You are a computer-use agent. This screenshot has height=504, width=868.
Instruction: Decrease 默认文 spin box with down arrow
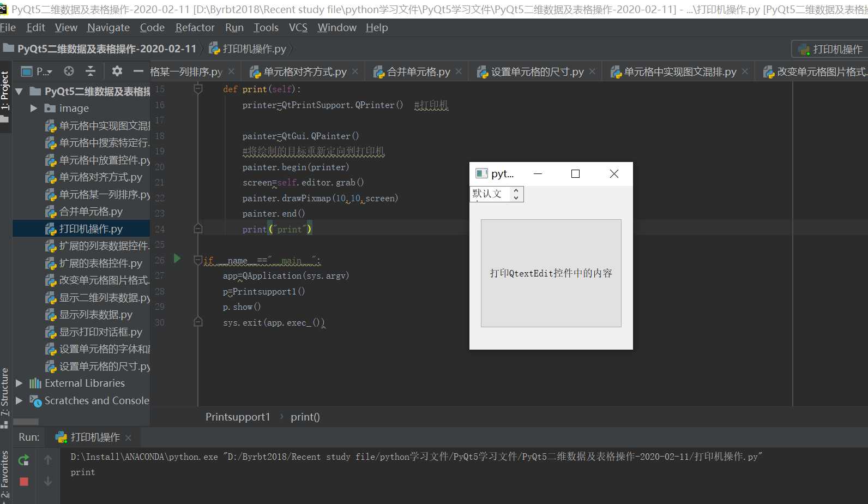click(516, 197)
